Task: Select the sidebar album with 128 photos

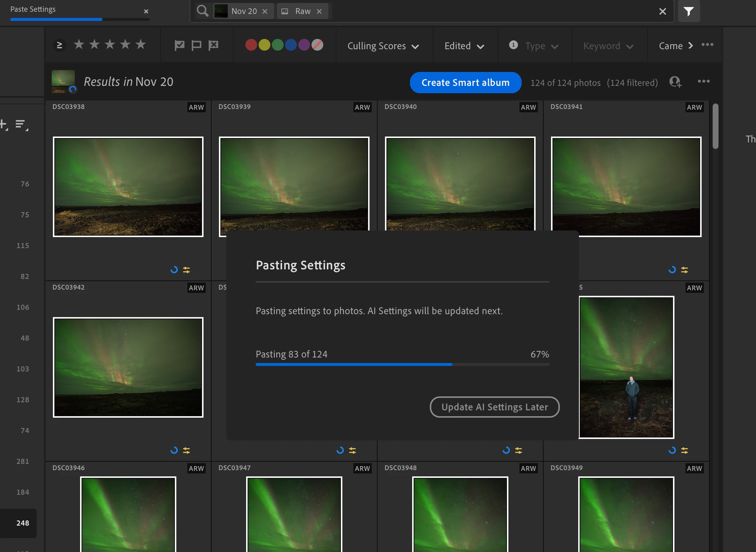Action: point(22,400)
